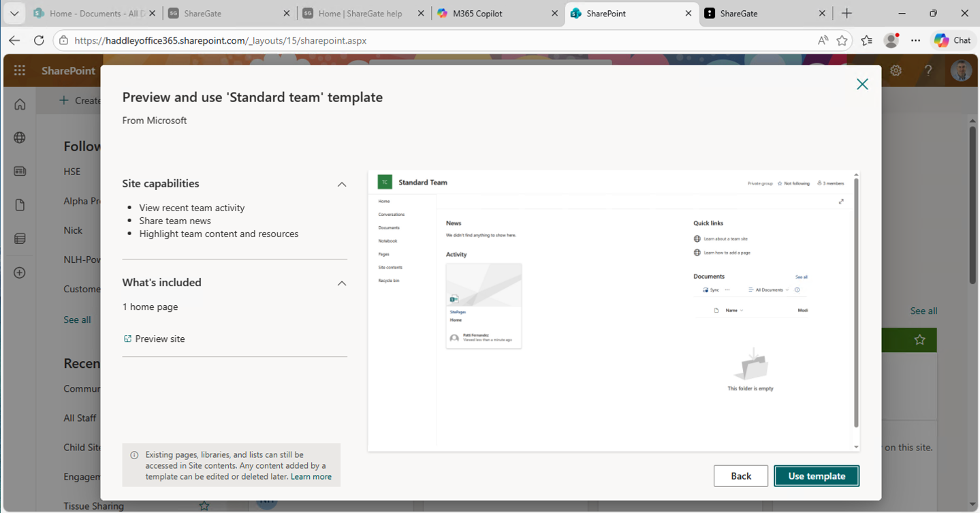This screenshot has height=513, width=980.
Task: Open the HSE followed site
Action: [72, 172]
